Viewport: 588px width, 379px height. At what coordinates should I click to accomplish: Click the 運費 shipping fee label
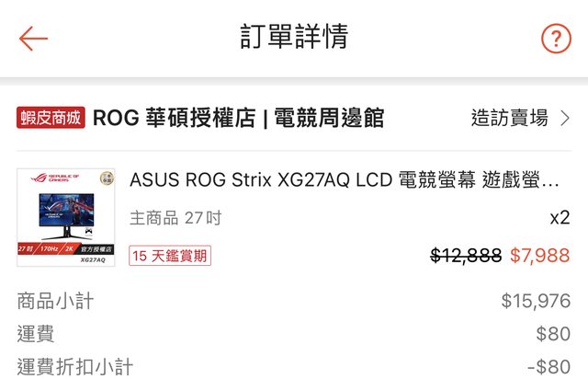point(36,334)
